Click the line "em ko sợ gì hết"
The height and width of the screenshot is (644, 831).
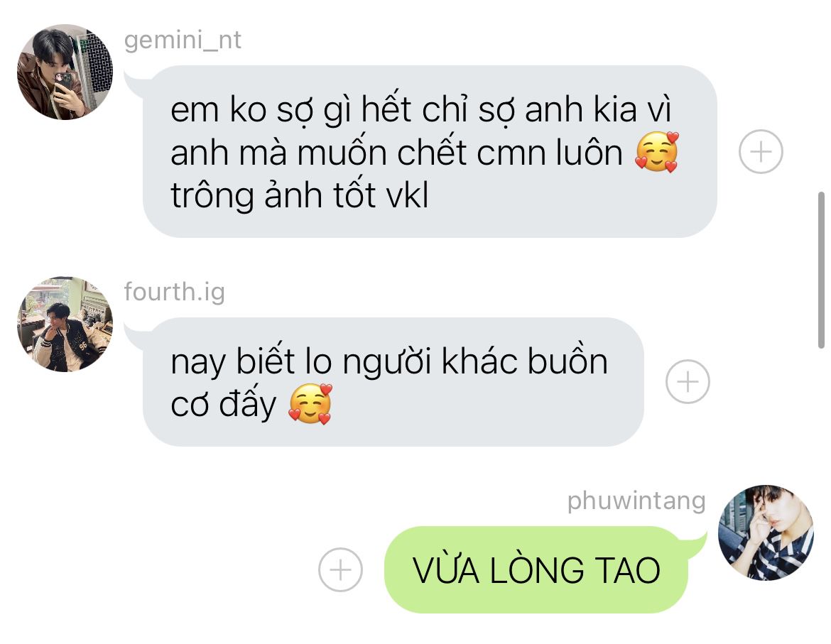(x=291, y=109)
